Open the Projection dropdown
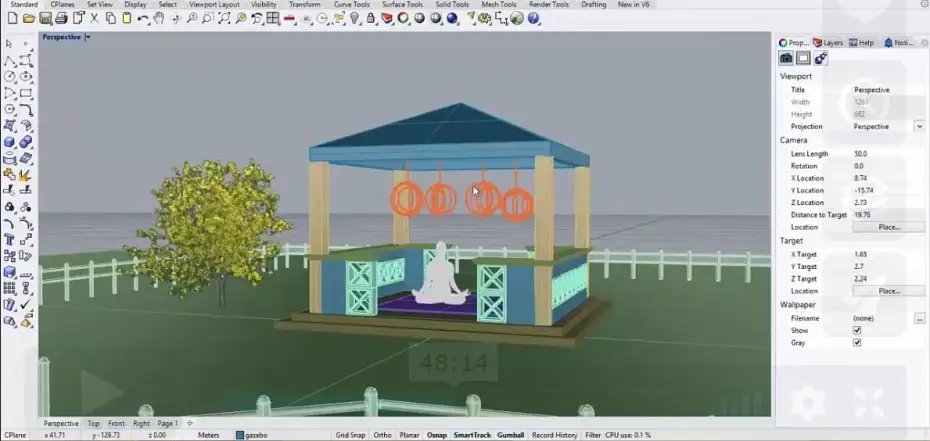 coord(919,126)
